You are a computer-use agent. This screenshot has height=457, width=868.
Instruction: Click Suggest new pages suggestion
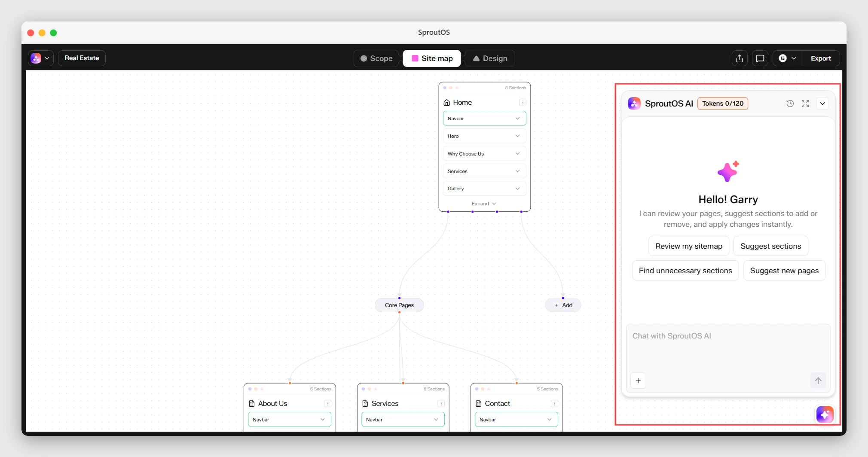click(x=784, y=270)
